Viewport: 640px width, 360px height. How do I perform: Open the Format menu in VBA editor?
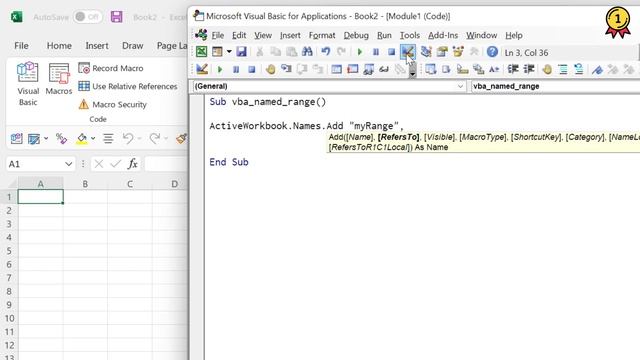322,36
